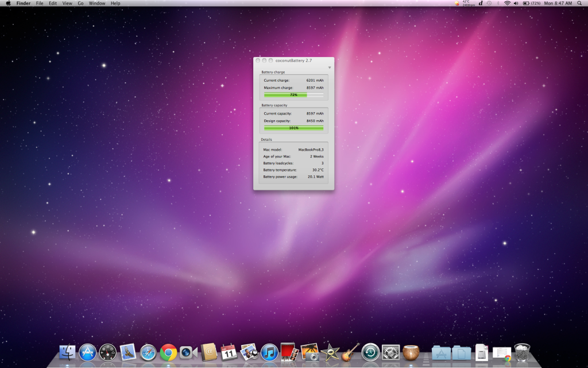Screen dimensions: 588x368
Task: Open GarageBand guitar icon in dock
Action: click(x=350, y=352)
